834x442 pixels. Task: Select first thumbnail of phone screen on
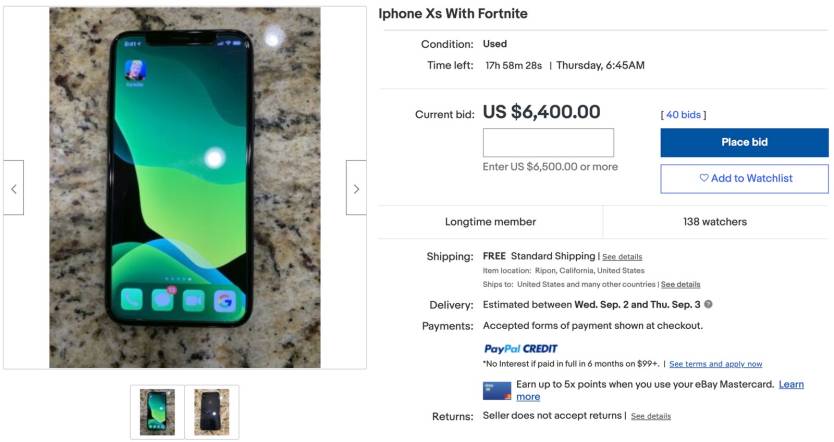tap(157, 412)
